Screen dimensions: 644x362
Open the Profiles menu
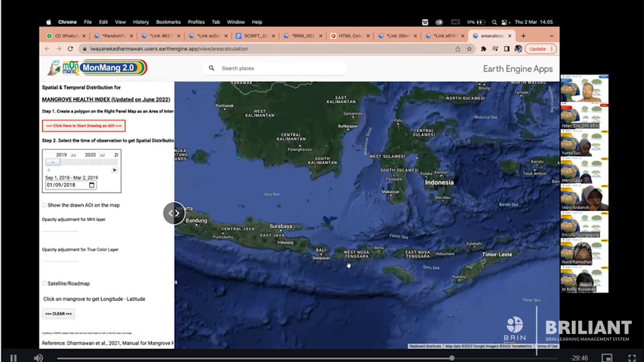point(196,22)
